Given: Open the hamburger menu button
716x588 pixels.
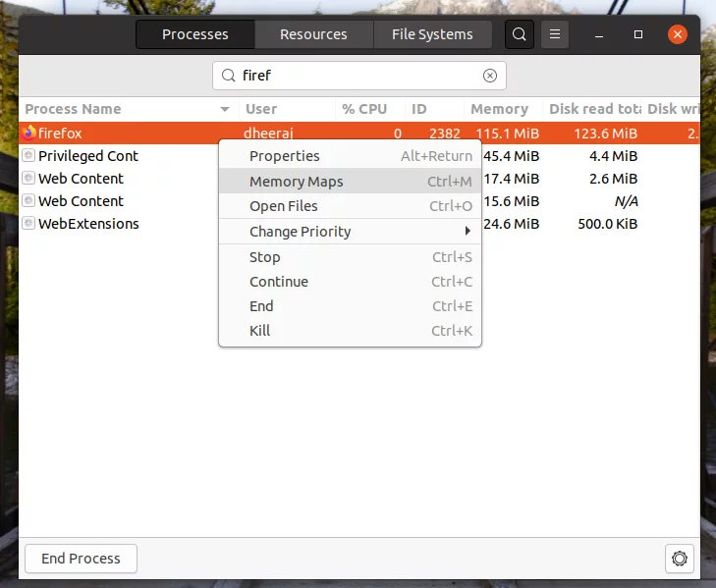Looking at the screenshot, I should tap(555, 34).
